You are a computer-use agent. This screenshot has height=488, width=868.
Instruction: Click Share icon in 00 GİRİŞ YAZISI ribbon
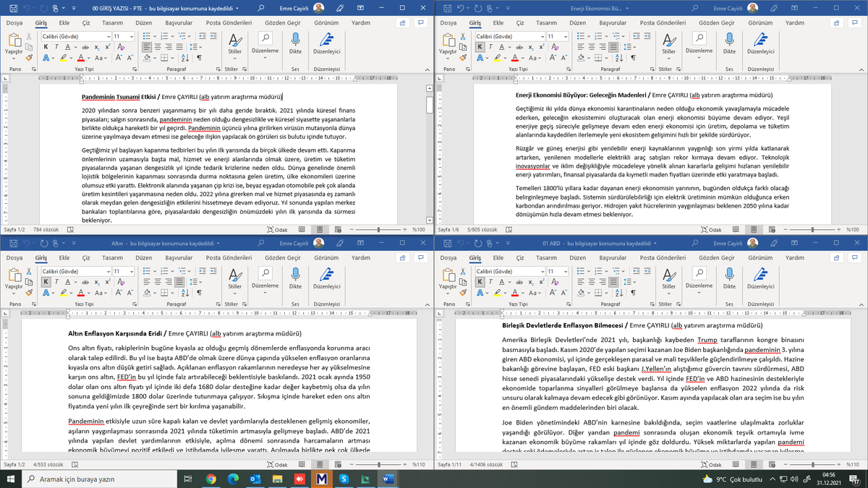[x=402, y=22]
